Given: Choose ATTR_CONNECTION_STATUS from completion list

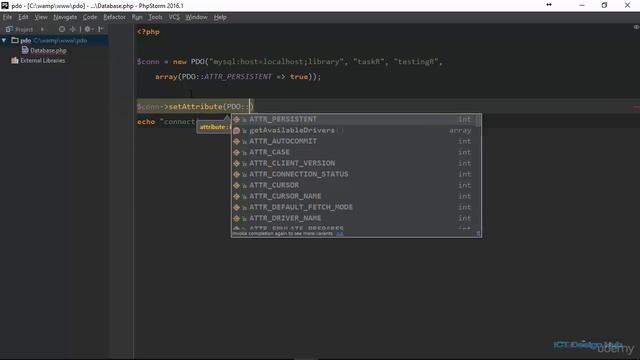Looking at the screenshot, I should coord(353,174).
